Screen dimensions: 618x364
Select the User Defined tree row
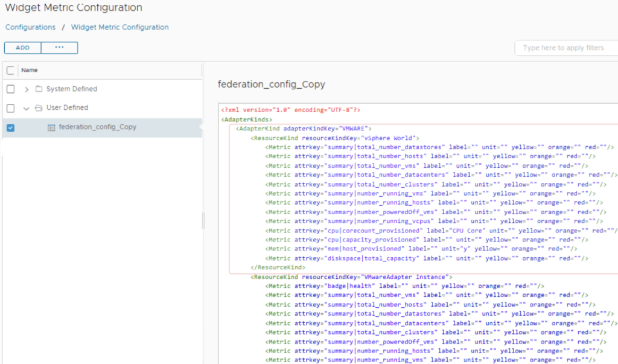[103, 107]
